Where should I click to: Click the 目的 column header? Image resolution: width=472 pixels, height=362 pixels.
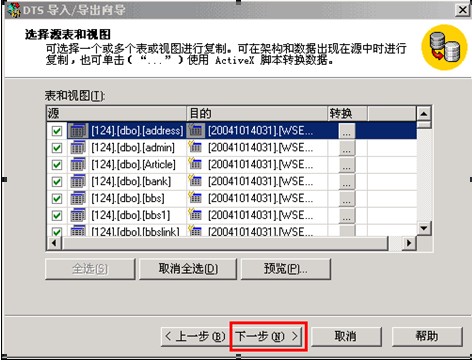pyautogui.click(x=257, y=114)
